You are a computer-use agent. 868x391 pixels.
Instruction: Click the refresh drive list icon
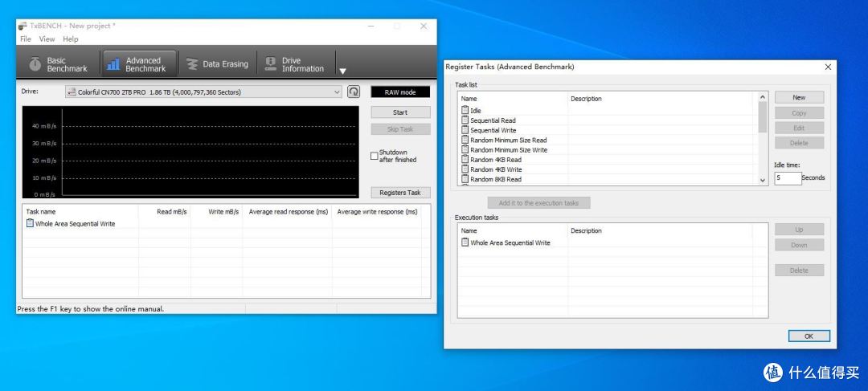point(353,92)
